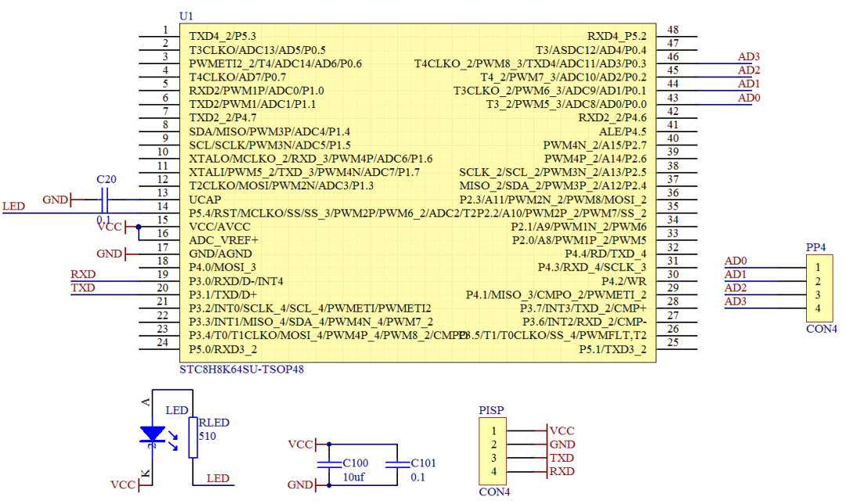Click the AD3 net label on PP4 pin 4
Viewport: 846px width, 504px height.
point(736,301)
